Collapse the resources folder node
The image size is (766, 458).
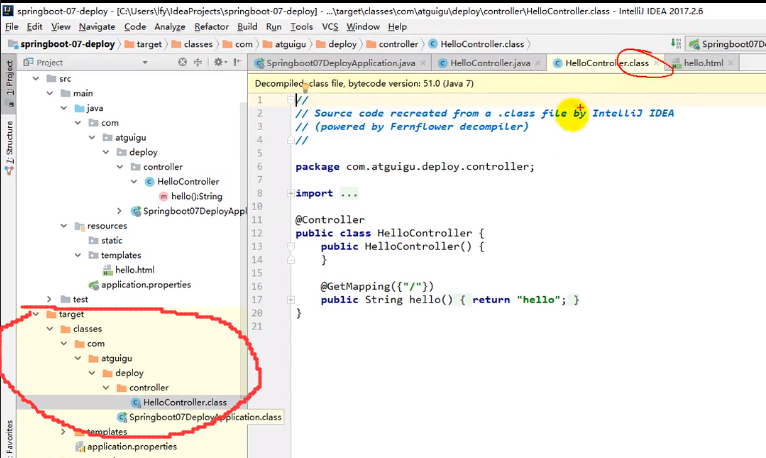[x=64, y=226]
